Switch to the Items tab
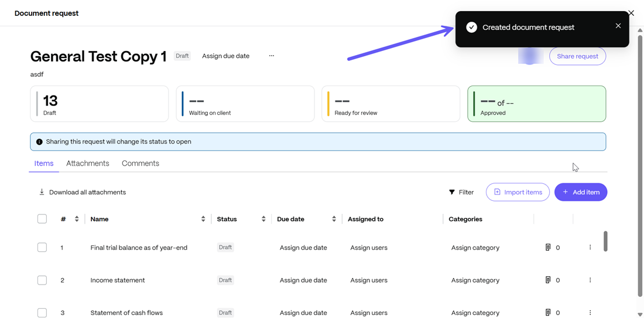 coord(44,163)
